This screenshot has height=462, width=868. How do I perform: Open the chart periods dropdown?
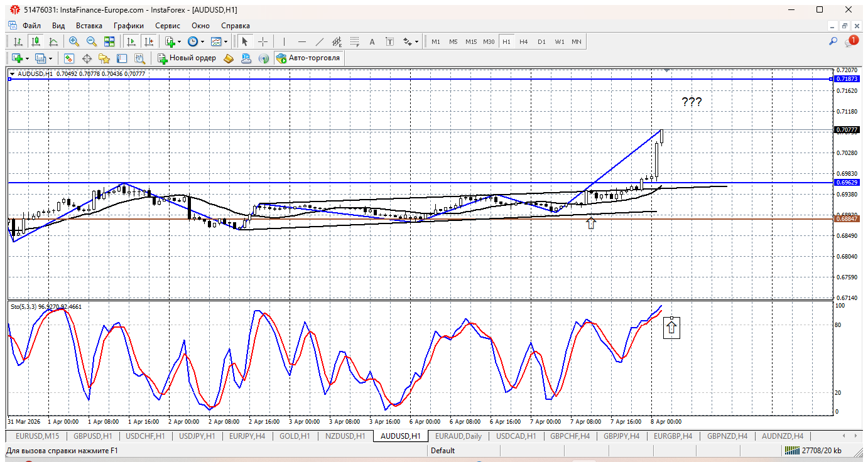(x=202, y=41)
